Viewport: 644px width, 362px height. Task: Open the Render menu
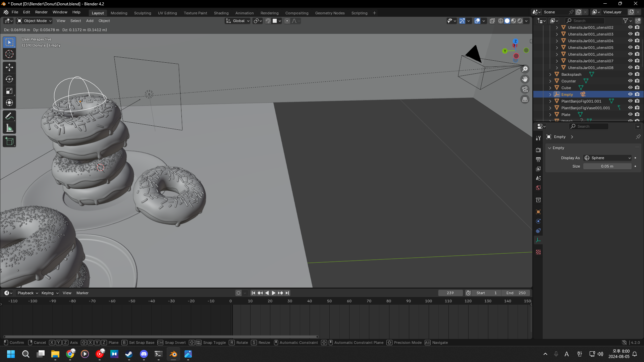[41, 12]
